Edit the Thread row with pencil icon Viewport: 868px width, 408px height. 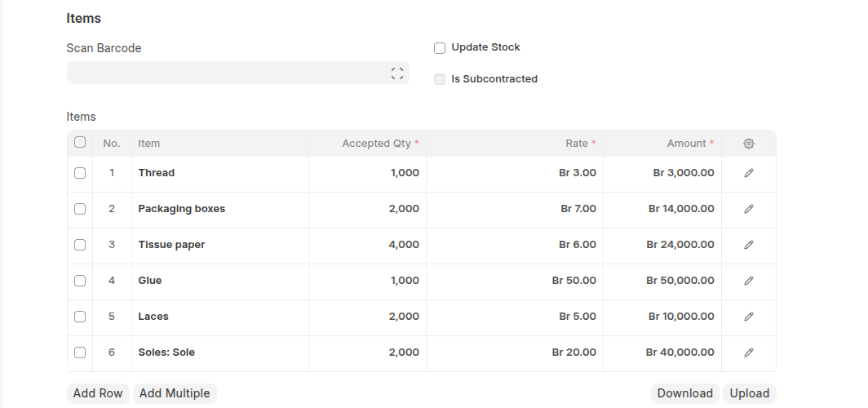749,173
